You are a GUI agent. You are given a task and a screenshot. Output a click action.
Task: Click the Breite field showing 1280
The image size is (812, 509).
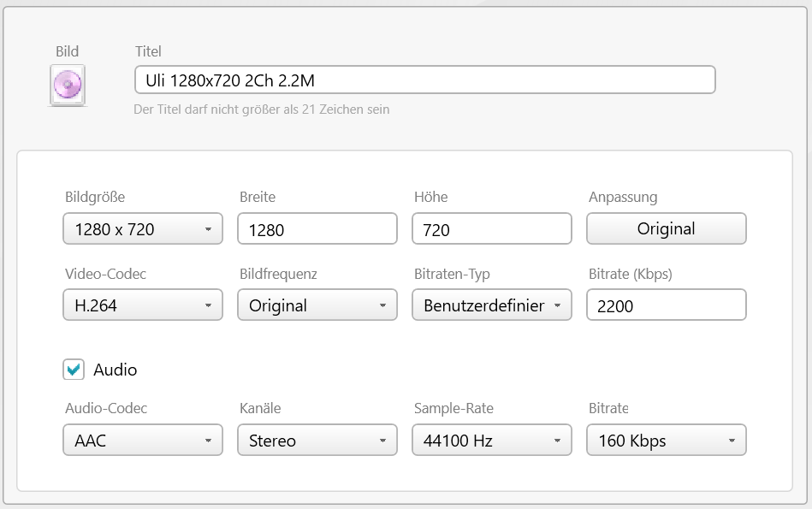[317, 229]
